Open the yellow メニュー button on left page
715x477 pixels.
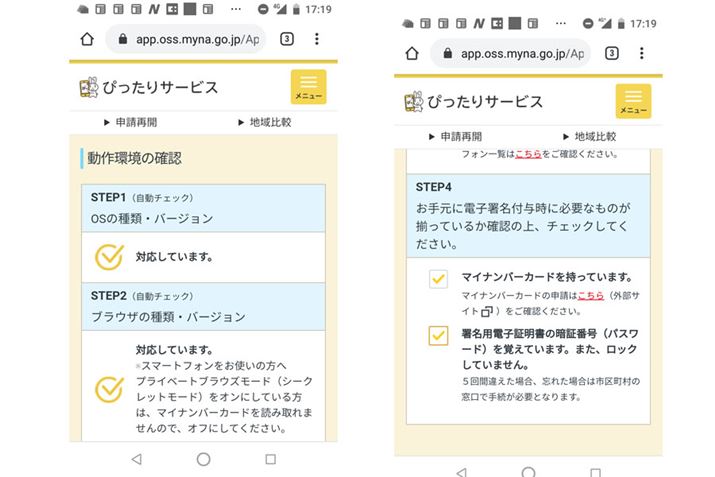coord(308,87)
